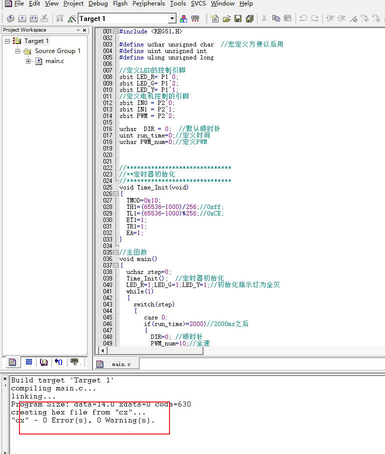Viewport: 385px width, 454px height.
Task: Select the main.c editor tab
Action: pyautogui.click(x=117, y=364)
